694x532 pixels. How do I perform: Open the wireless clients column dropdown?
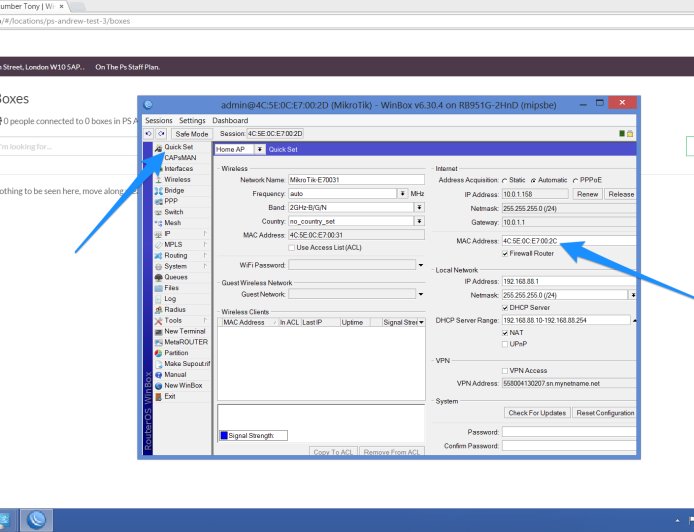point(421,323)
